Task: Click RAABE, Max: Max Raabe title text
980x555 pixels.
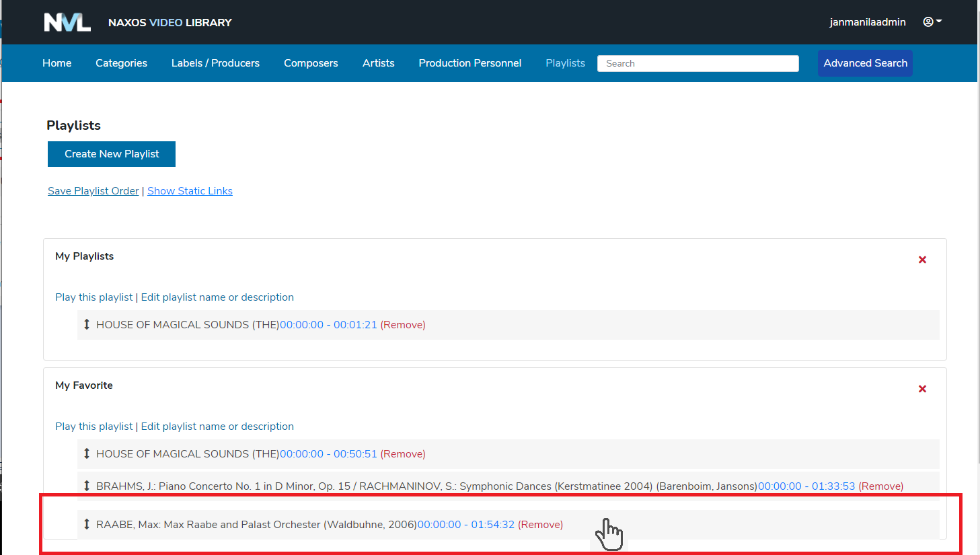Action: point(256,525)
